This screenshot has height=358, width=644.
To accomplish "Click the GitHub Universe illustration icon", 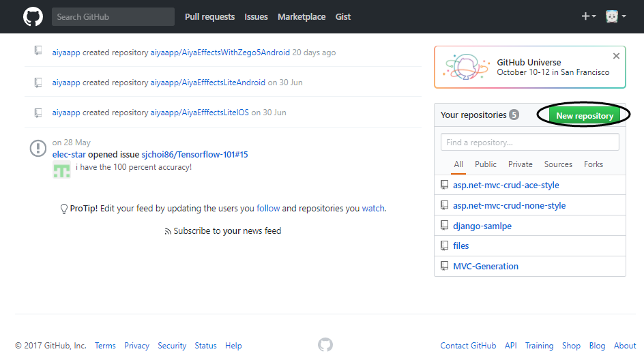I will pyautogui.click(x=466, y=67).
